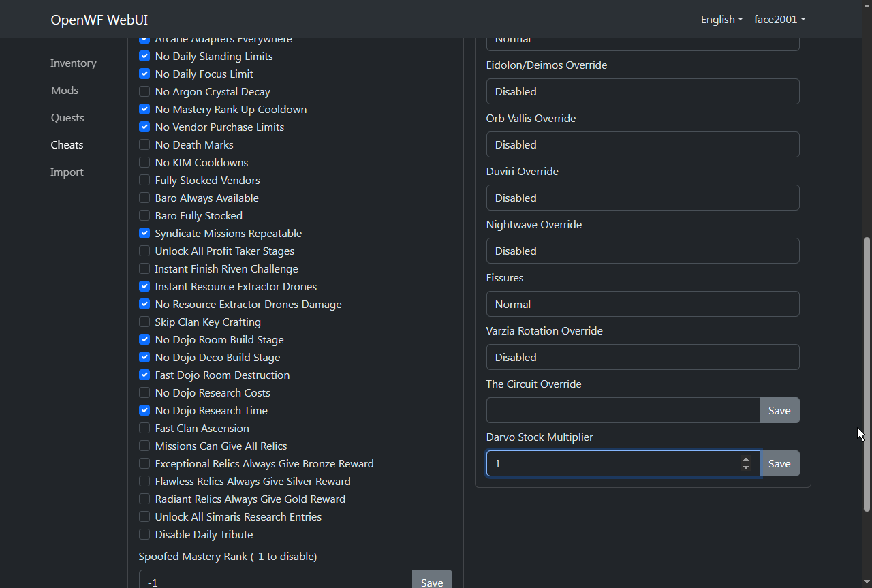Check Fully Stocked Vendors box
Image resolution: width=872 pixels, height=588 pixels.
click(x=144, y=180)
